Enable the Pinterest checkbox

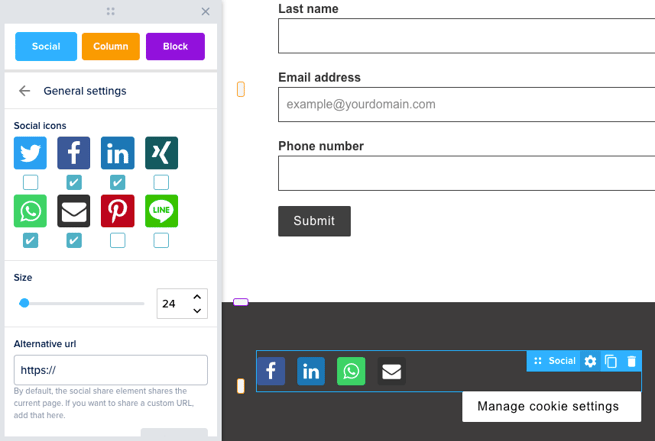click(118, 240)
